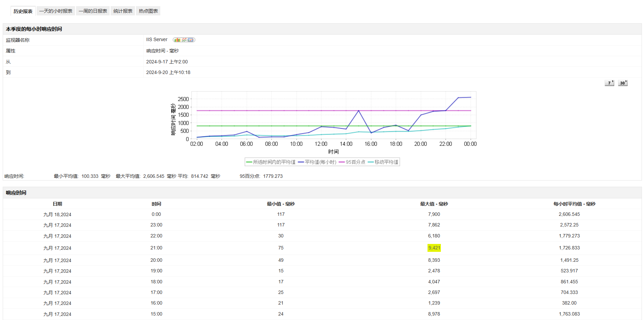Viewport: 644px width, 320px height.
Task: Click the highlighted 9,421 maximum value cell
Action: 434,248
